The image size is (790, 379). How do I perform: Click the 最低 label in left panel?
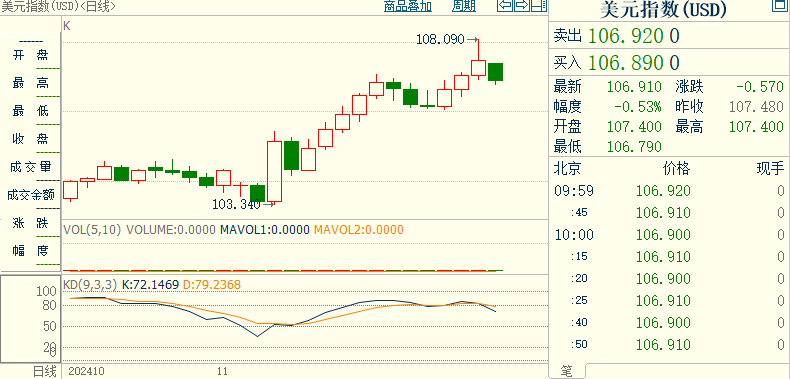click(30, 111)
